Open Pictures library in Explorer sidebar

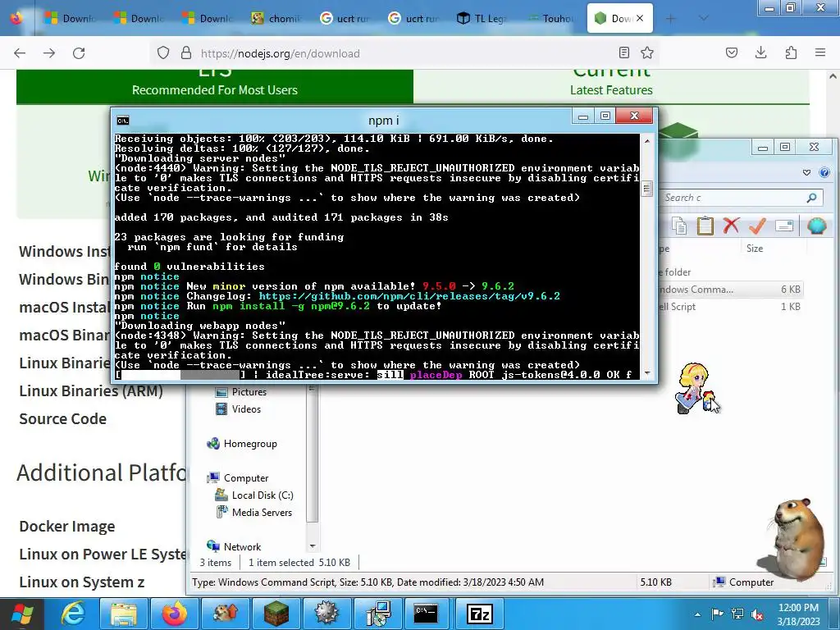240,392
